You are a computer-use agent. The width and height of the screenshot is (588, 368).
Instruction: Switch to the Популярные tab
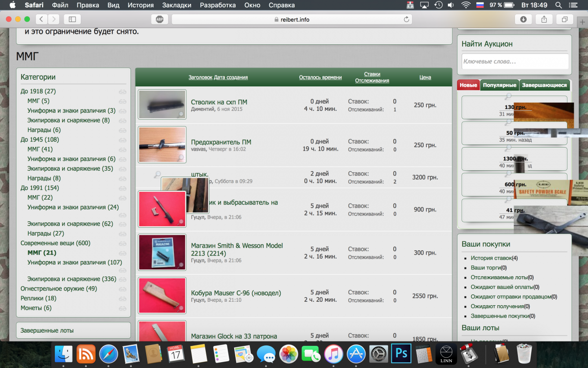point(499,85)
